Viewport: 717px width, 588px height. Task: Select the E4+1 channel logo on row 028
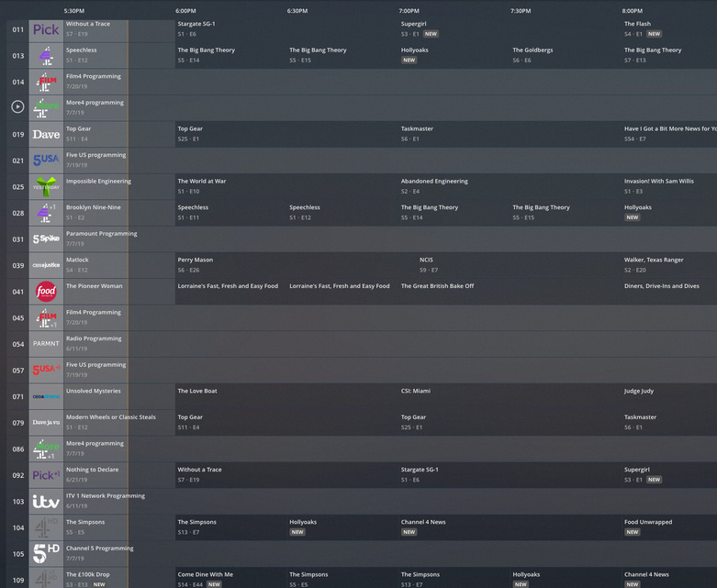pyautogui.click(x=46, y=214)
